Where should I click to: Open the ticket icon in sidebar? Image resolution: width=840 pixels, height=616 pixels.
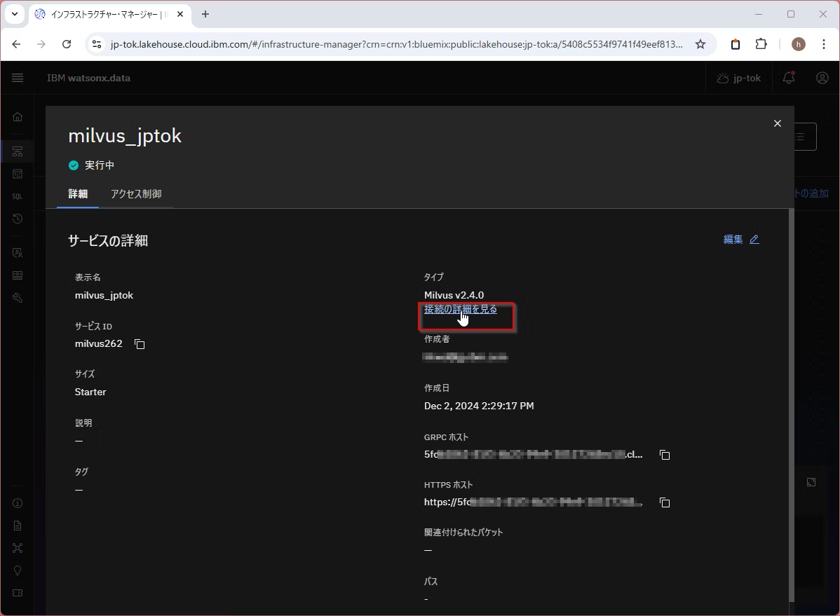[x=17, y=593]
